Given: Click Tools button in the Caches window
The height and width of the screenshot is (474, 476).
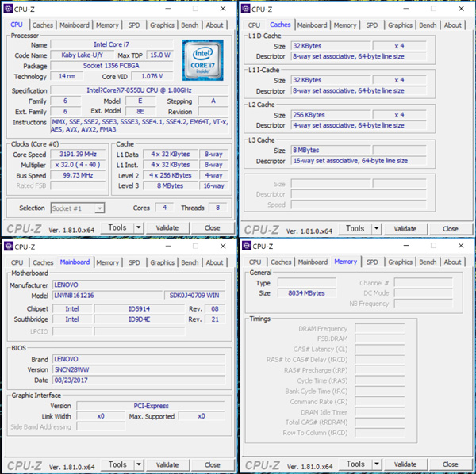Looking at the screenshot, I should 355,228.
